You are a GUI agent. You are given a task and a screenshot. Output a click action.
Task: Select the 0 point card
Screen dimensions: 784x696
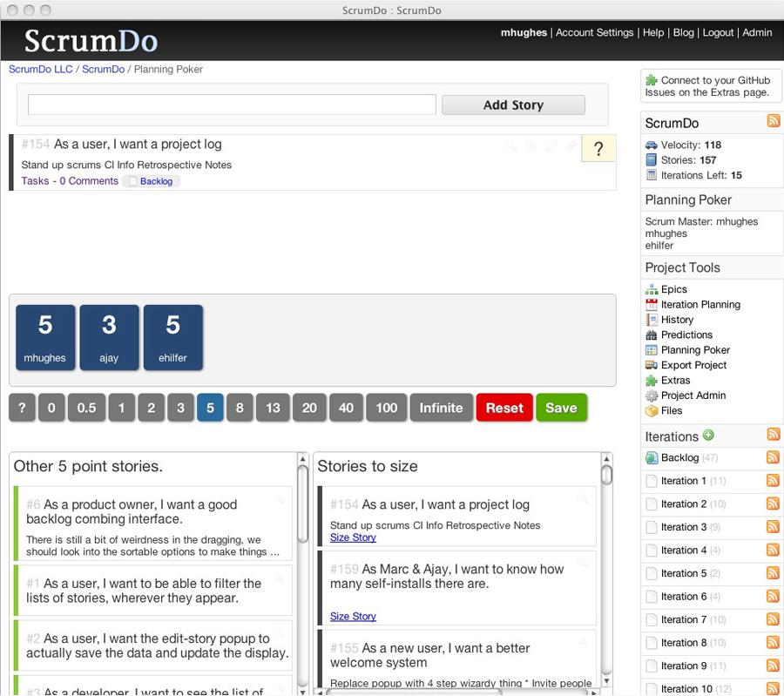point(51,408)
